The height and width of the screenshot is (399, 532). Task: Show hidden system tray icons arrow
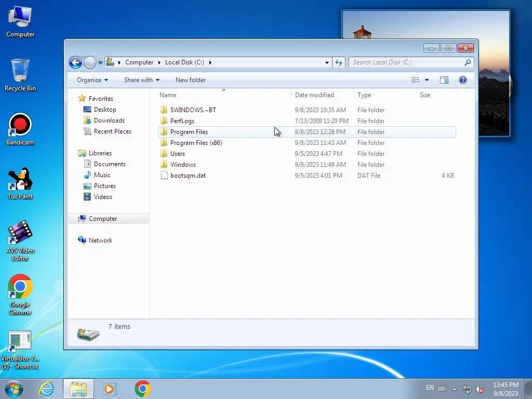(454, 389)
